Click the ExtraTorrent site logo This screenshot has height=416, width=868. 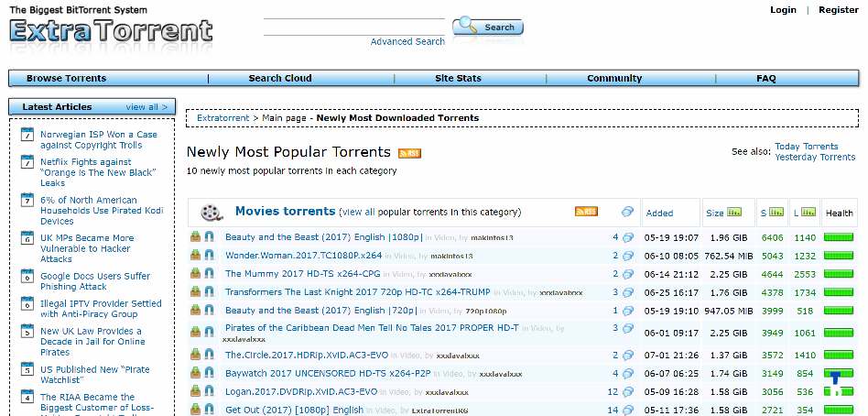point(112,31)
